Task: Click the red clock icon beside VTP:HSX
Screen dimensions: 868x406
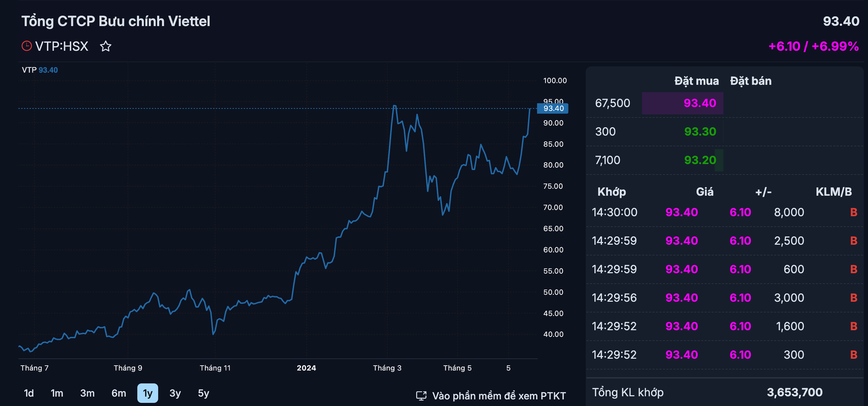Action: (x=27, y=46)
